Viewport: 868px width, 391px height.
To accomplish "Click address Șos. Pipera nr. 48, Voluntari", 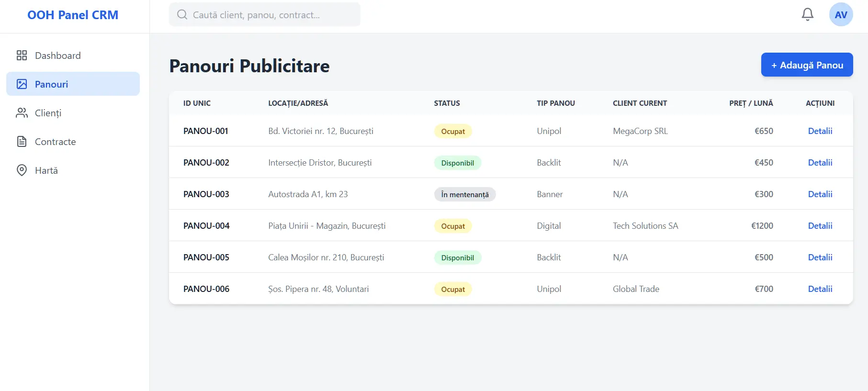I will coord(318,289).
